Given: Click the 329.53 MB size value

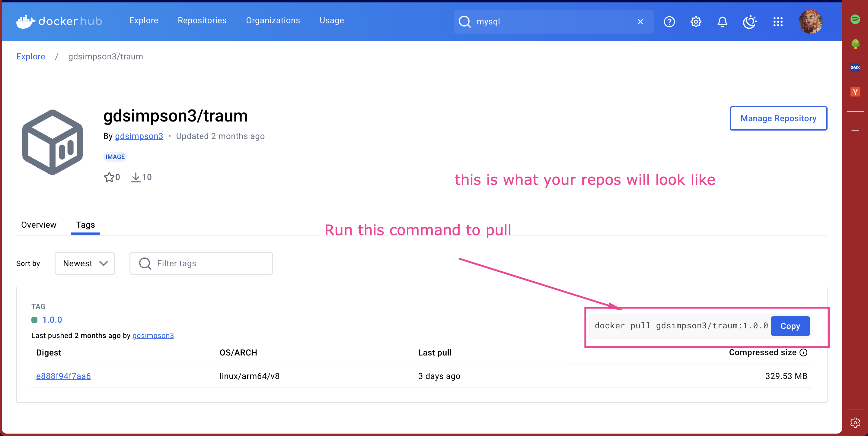Looking at the screenshot, I should 786,376.
